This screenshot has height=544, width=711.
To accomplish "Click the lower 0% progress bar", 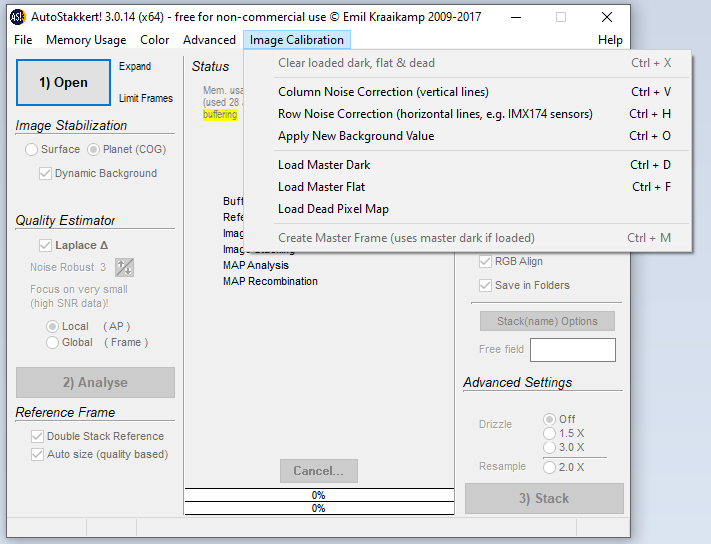I will (x=319, y=508).
